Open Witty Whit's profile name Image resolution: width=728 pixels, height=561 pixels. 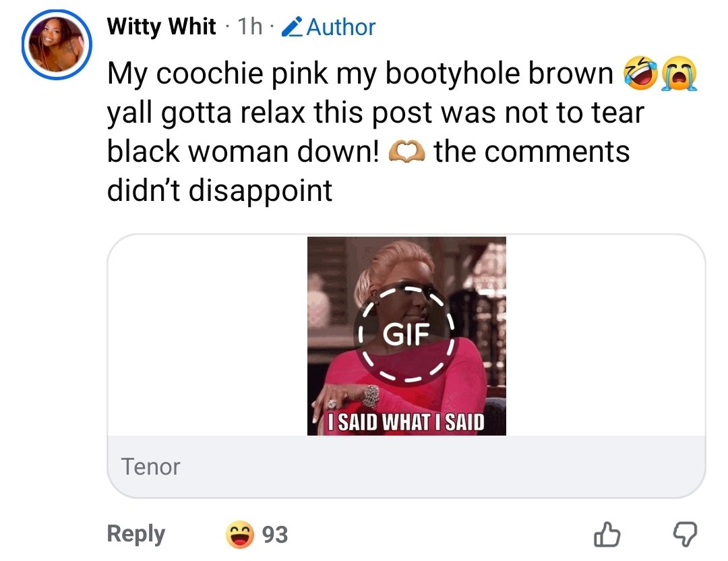click(161, 26)
